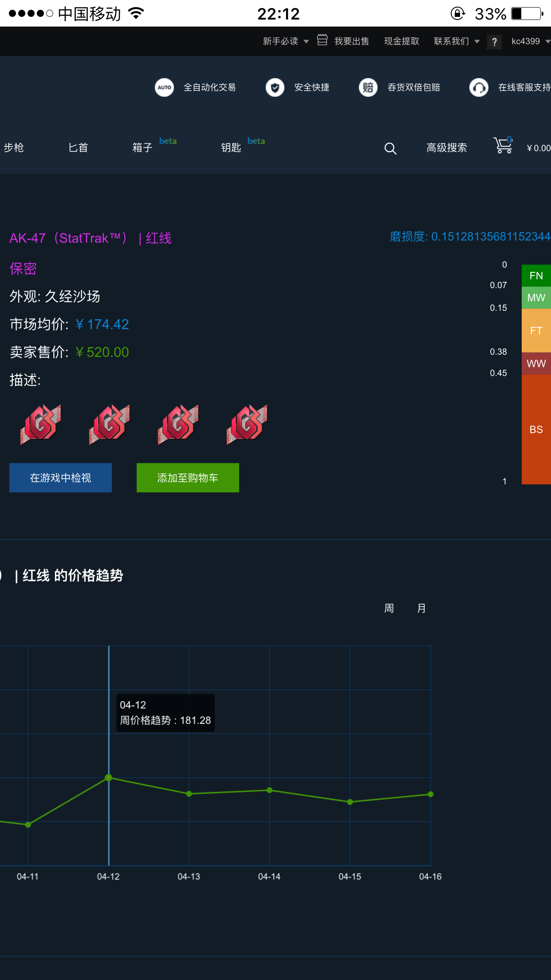Screen dimensions: 551x980
Task: Click the 04-12 chart data point
Action: click(109, 778)
